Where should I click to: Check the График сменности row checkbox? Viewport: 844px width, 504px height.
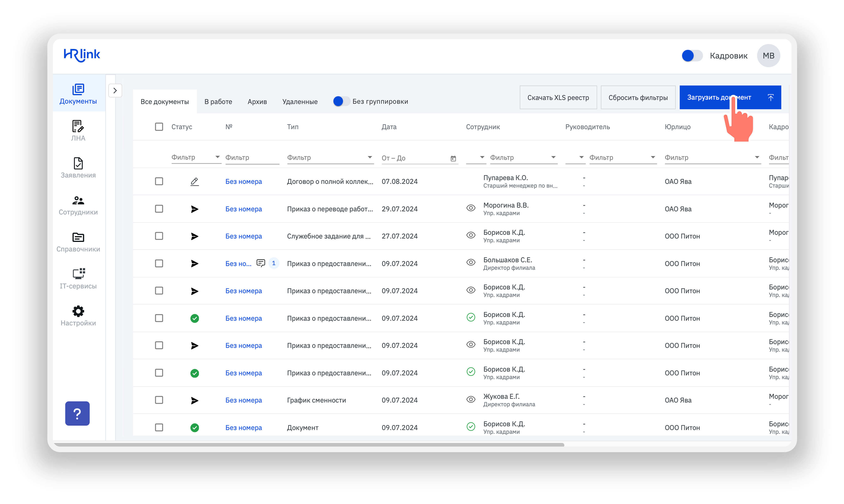tap(159, 400)
